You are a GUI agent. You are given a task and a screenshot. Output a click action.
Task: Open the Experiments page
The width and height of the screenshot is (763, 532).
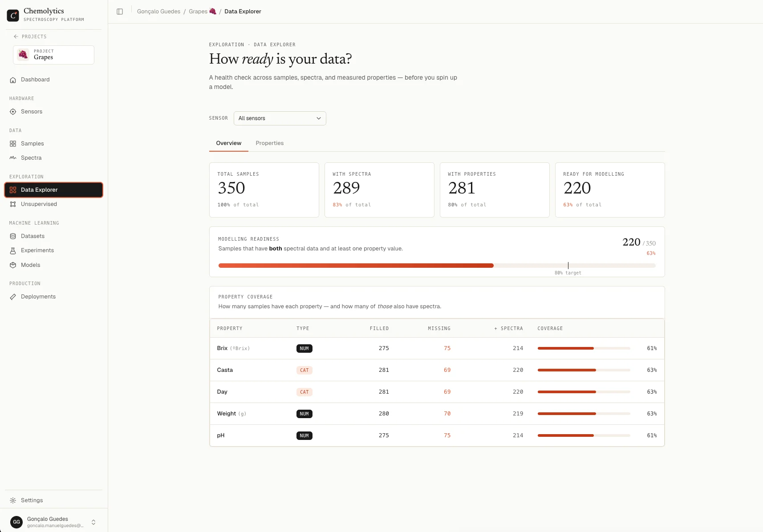(53, 250)
